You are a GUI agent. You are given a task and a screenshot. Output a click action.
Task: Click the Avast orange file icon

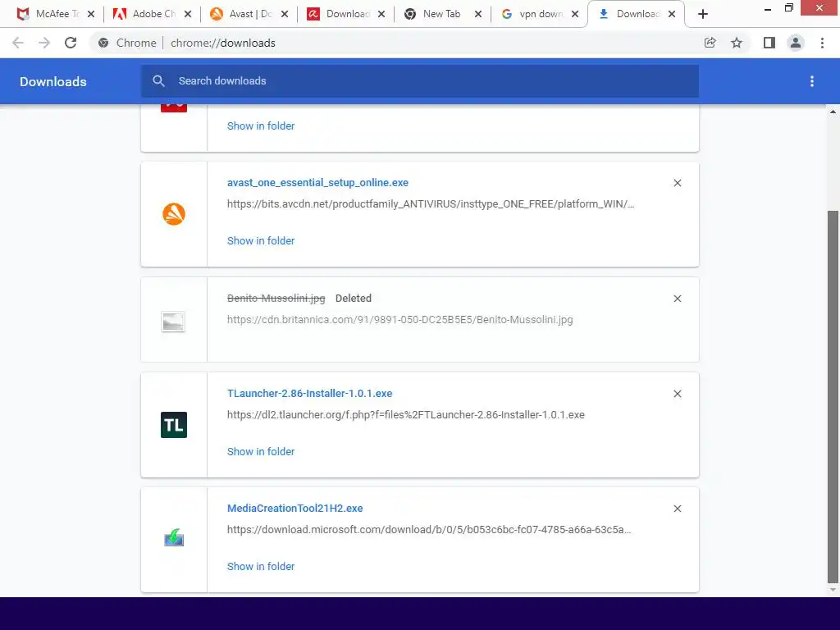click(174, 214)
